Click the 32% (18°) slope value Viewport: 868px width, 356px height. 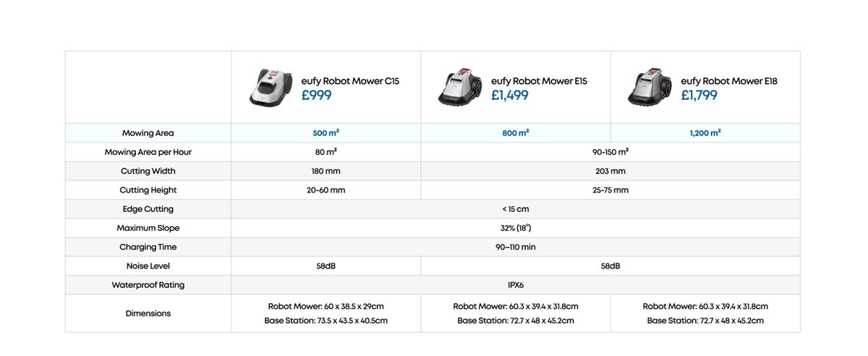point(516,228)
